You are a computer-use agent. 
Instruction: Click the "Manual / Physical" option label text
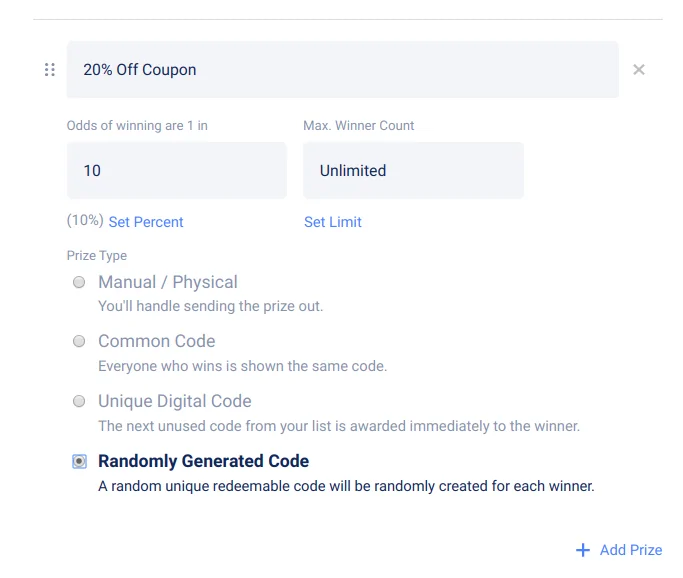coord(168,283)
